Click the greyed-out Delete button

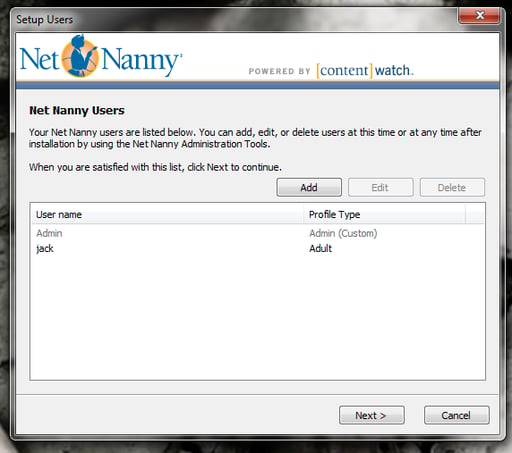(x=452, y=187)
